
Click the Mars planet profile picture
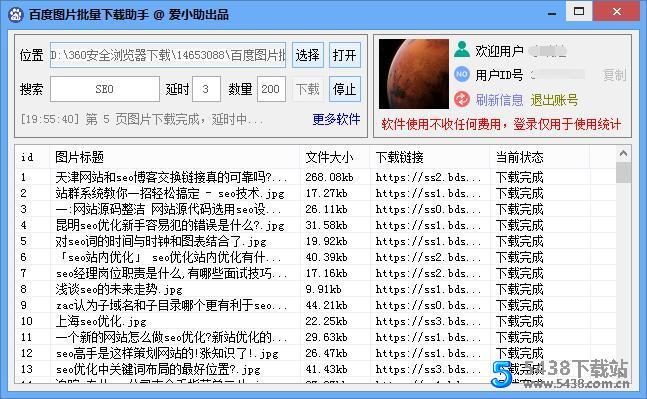[x=413, y=74]
